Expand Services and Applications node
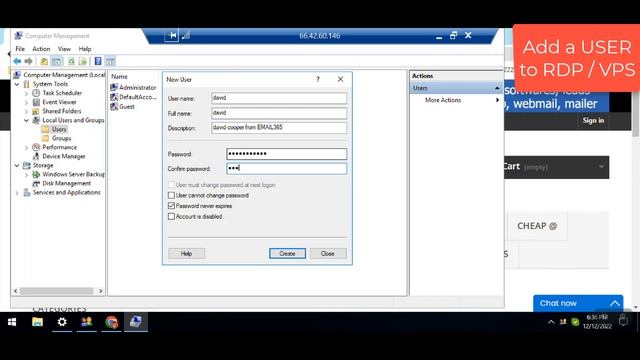The width and height of the screenshot is (640, 360). tap(17, 192)
